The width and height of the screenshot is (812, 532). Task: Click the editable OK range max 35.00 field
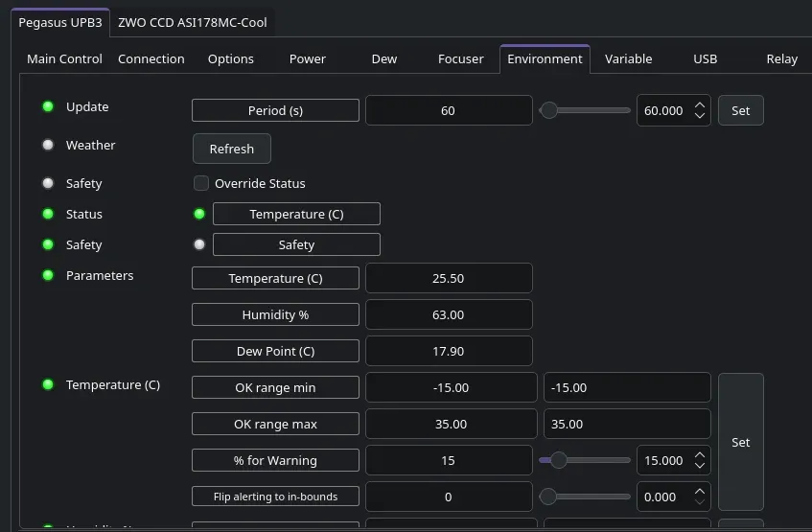coord(627,424)
